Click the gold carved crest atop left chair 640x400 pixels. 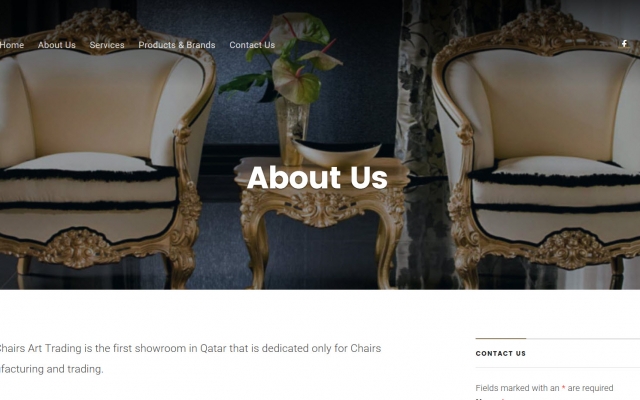(x=101, y=25)
